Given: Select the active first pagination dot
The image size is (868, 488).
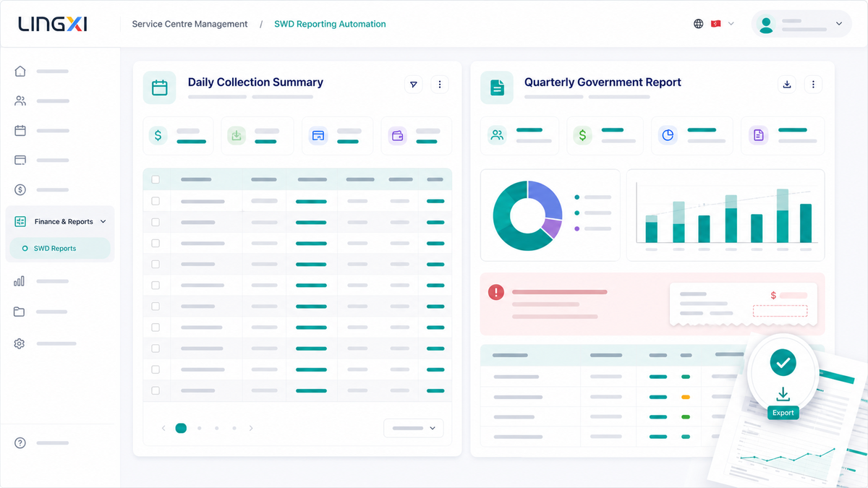Looking at the screenshot, I should click(x=181, y=428).
